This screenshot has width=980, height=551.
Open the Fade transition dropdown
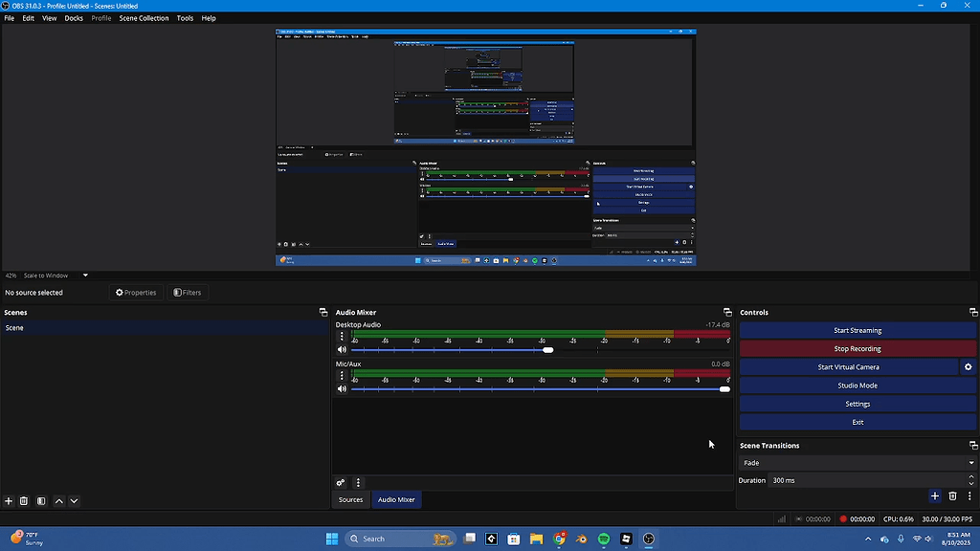pos(857,463)
